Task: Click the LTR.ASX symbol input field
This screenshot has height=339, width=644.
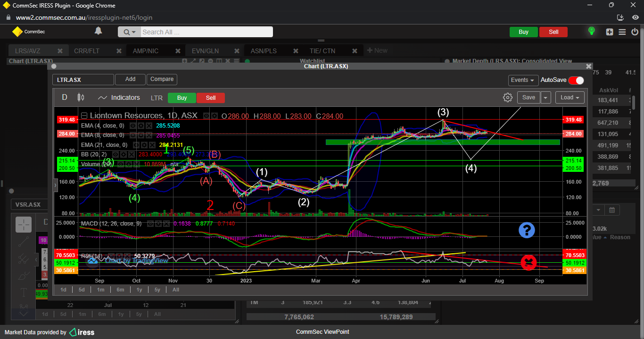Action: pos(83,80)
